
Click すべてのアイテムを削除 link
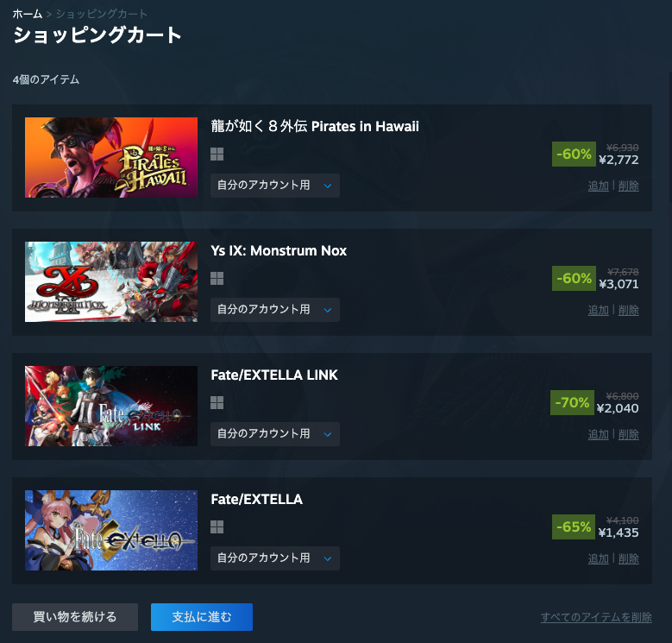pos(596,617)
